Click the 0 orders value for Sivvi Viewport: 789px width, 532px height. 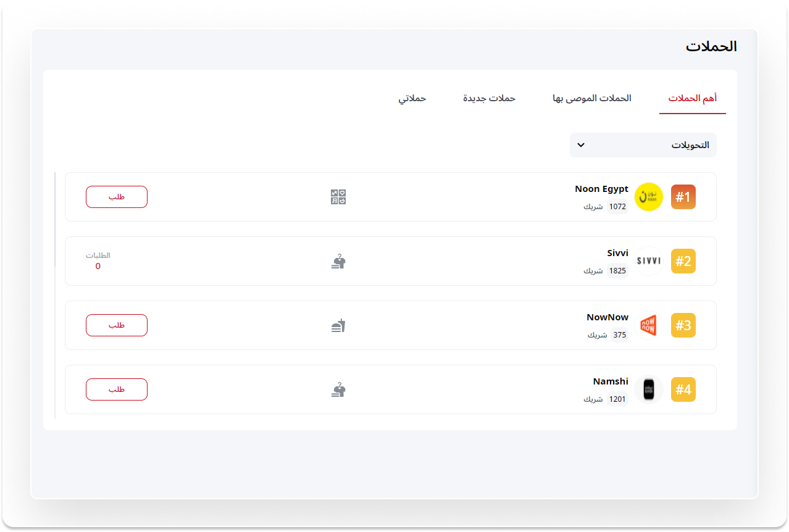98,266
